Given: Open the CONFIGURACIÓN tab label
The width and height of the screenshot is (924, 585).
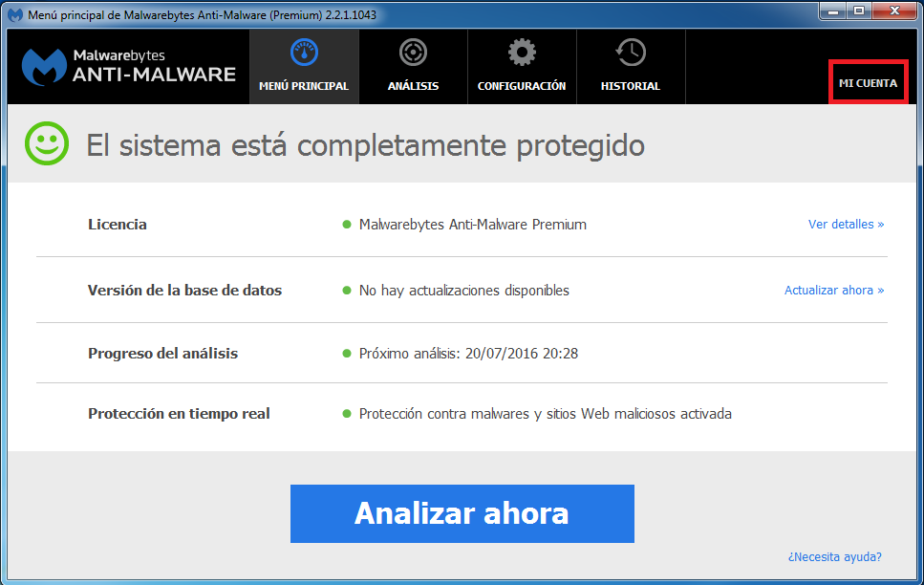Looking at the screenshot, I should point(522,86).
